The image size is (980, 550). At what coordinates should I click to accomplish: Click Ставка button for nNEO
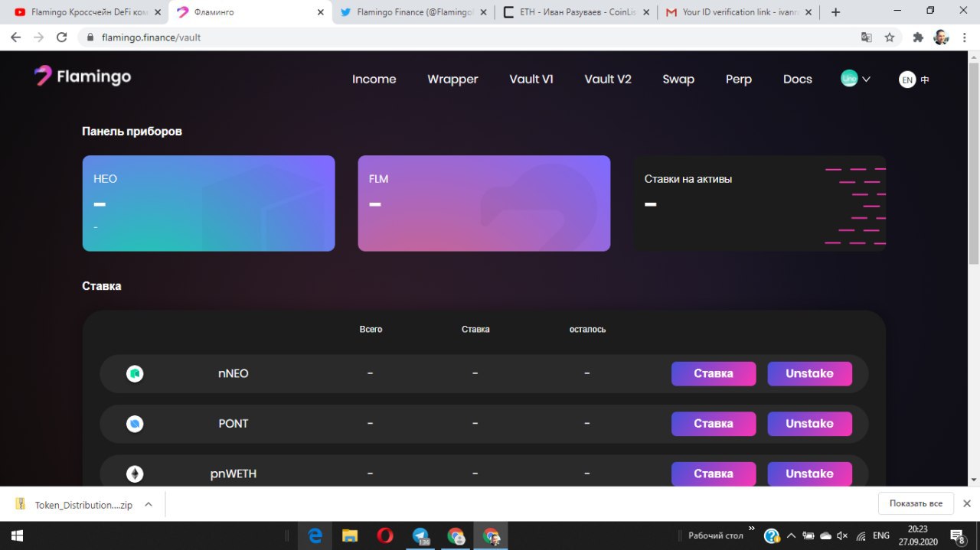point(714,374)
